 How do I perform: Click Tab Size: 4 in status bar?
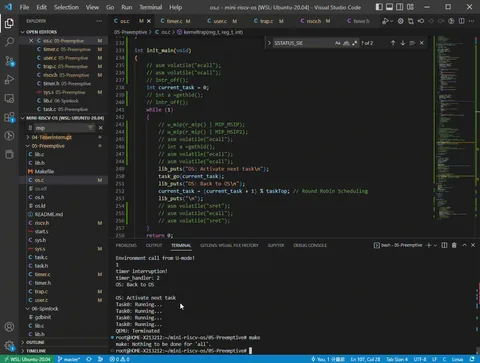pos(397,359)
